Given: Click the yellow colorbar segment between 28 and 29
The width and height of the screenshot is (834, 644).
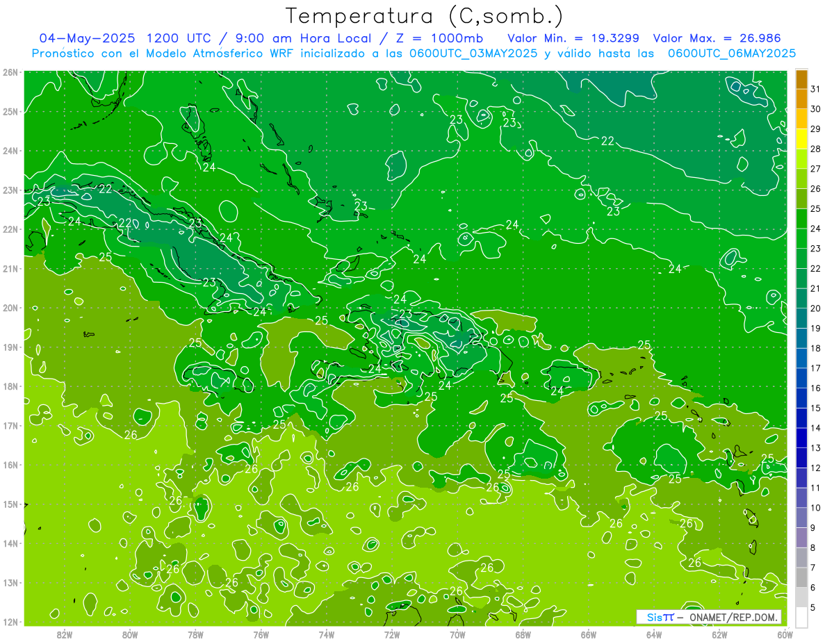Looking at the screenshot, I should [x=802, y=139].
